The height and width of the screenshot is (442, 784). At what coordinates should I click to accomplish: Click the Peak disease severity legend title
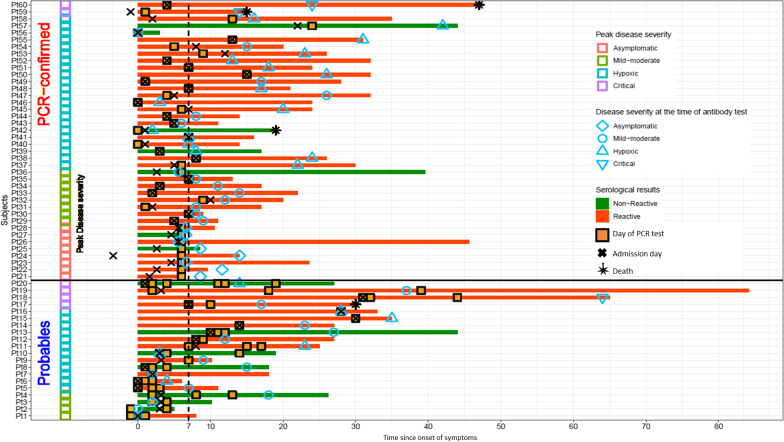point(633,34)
